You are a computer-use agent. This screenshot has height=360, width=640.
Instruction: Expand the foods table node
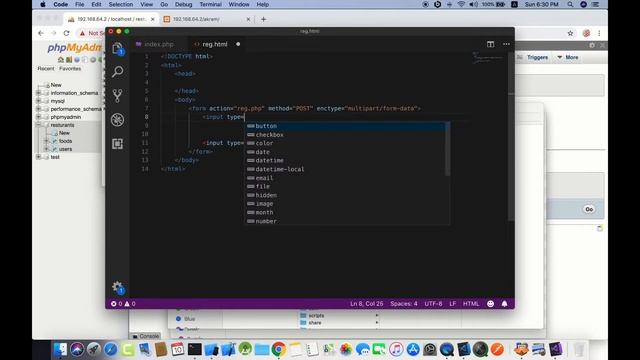46,141
